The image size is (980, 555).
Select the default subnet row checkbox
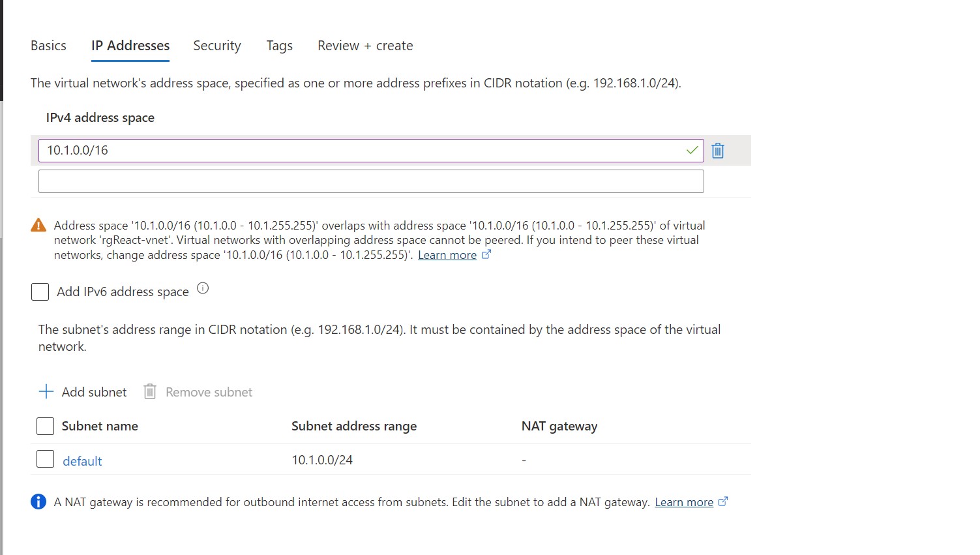point(46,459)
